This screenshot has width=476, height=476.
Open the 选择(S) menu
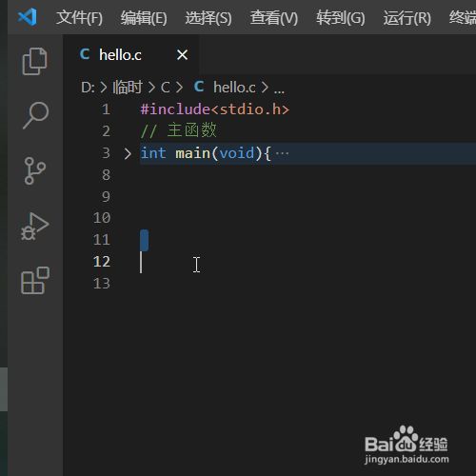208,18
